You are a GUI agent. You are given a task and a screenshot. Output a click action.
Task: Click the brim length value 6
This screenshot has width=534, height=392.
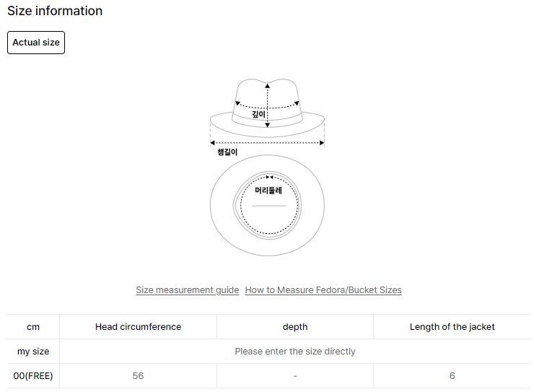pyautogui.click(x=452, y=376)
